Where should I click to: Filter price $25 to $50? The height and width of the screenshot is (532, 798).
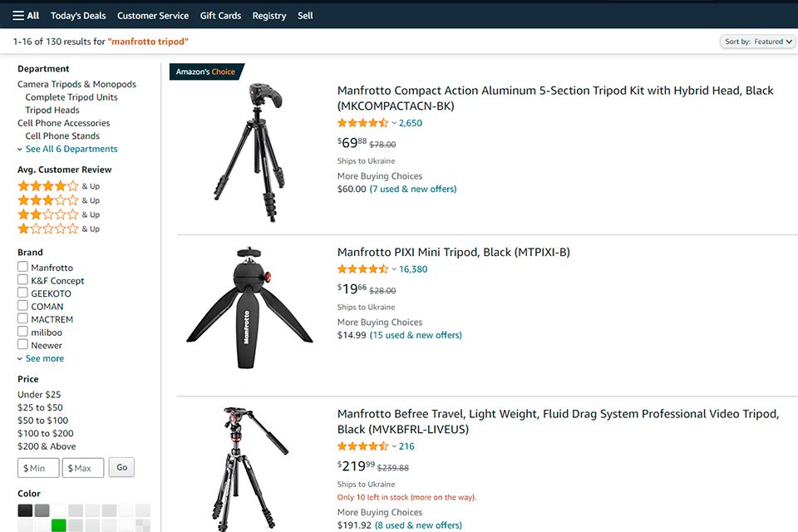40,407
